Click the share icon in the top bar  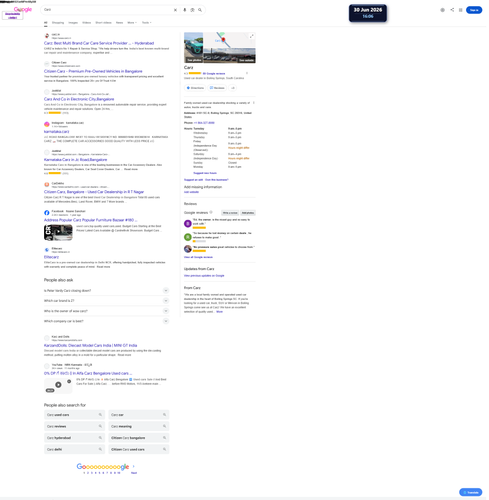(x=452, y=10)
